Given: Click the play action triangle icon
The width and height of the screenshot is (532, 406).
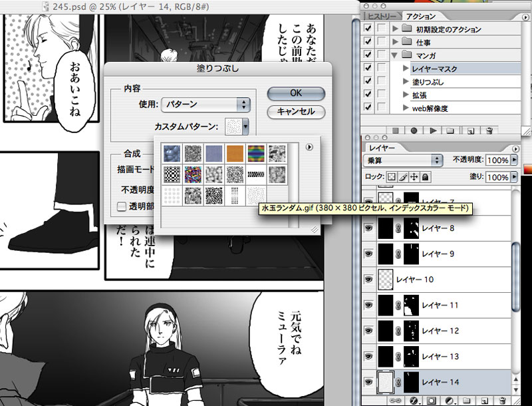Looking at the screenshot, I should tap(432, 131).
